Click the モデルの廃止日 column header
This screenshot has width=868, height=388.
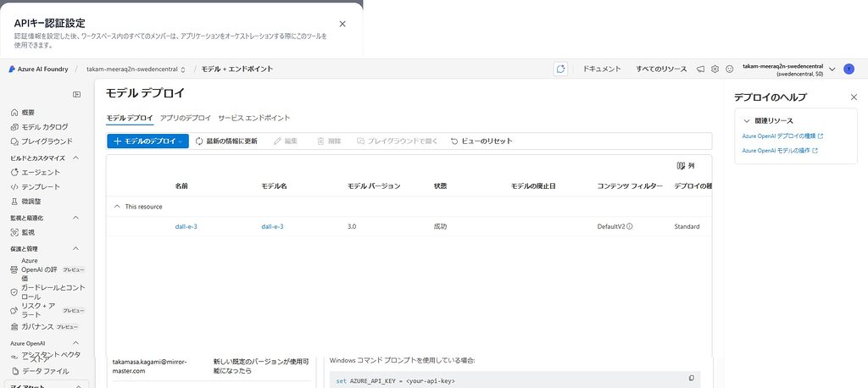(533, 186)
